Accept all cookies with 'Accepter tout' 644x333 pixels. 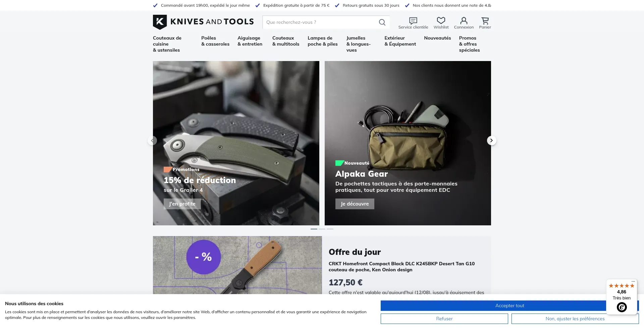509,306
